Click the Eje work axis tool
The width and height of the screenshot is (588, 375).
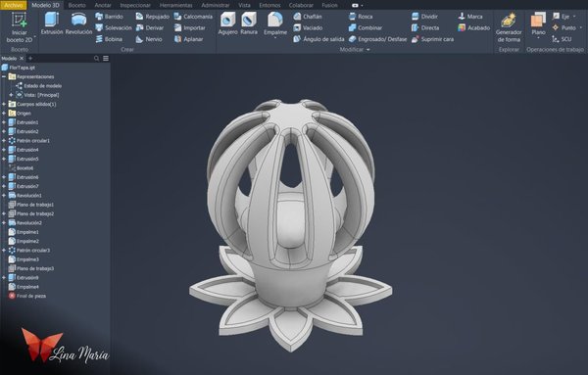tap(561, 17)
